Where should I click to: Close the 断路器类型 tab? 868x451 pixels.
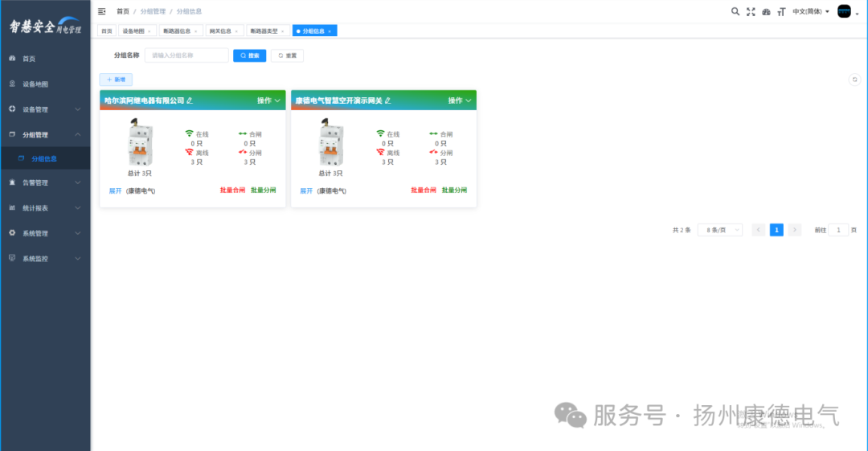pyautogui.click(x=283, y=31)
